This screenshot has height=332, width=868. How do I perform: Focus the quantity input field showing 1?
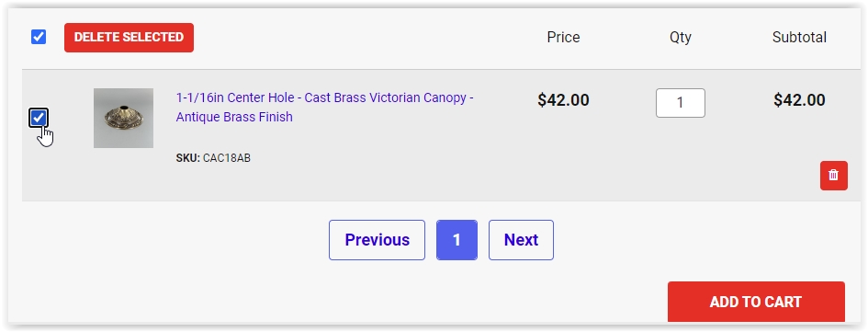click(681, 103)
